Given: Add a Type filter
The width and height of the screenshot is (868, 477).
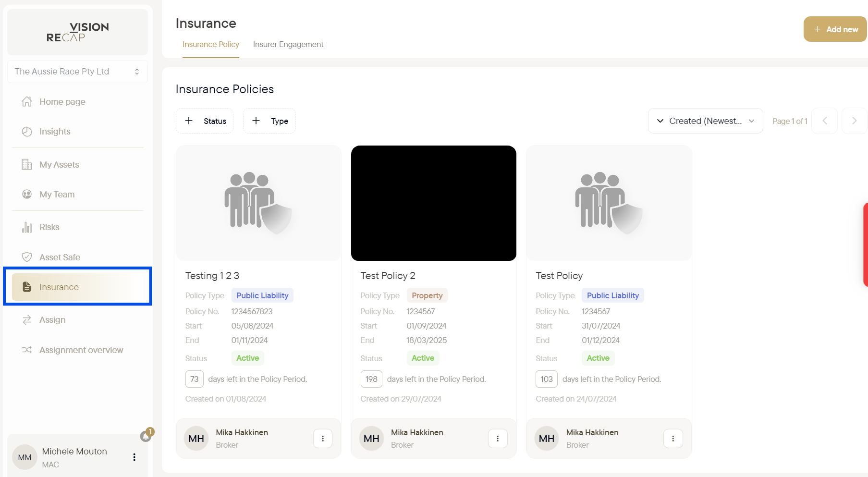Looking at the screenshot, I should pyautogui.click(x=269, y=121).
